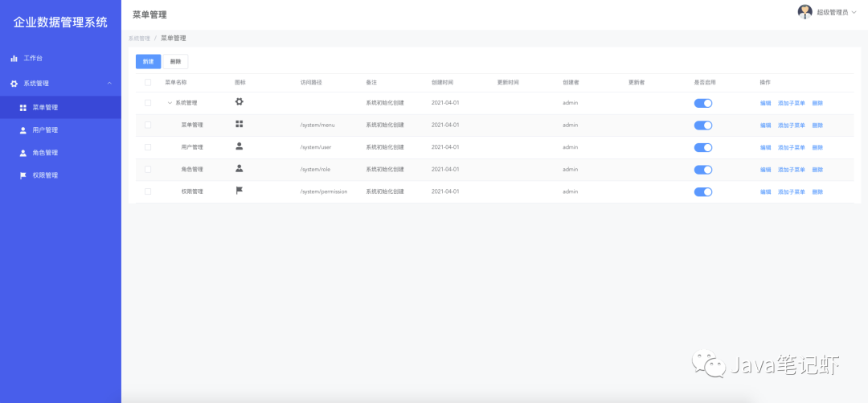Click the 访问路径 column header
868x403 pixels.
pos(311,82)
